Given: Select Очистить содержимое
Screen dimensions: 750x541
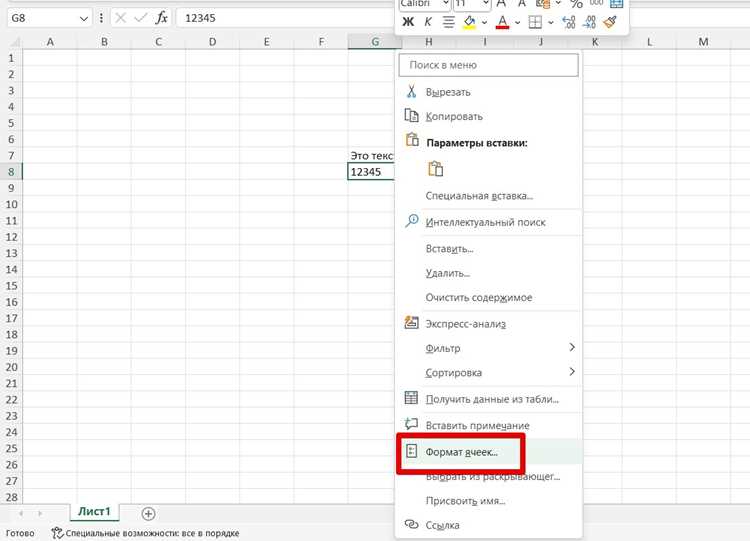Looking at the screenshot, I should point(488,298).
